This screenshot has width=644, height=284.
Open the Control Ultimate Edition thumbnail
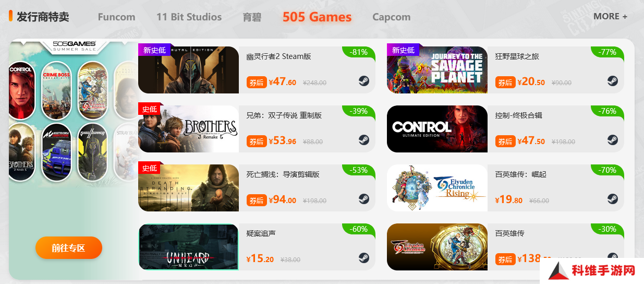[437, 129]
